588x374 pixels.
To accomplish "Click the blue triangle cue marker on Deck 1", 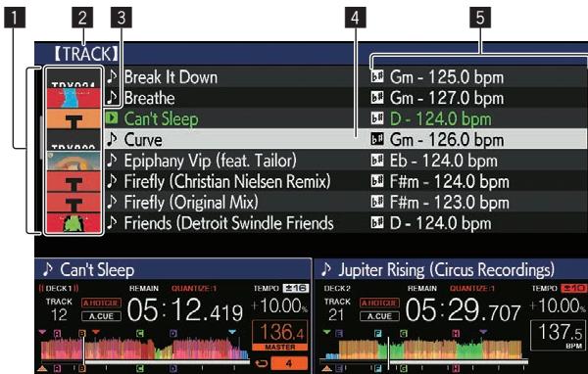I will tap(232, 332).
